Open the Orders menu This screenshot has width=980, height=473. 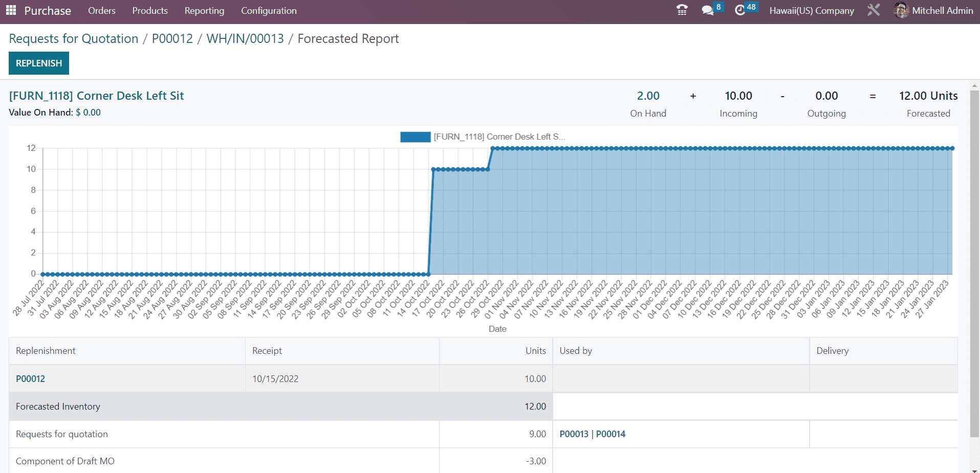101,11
